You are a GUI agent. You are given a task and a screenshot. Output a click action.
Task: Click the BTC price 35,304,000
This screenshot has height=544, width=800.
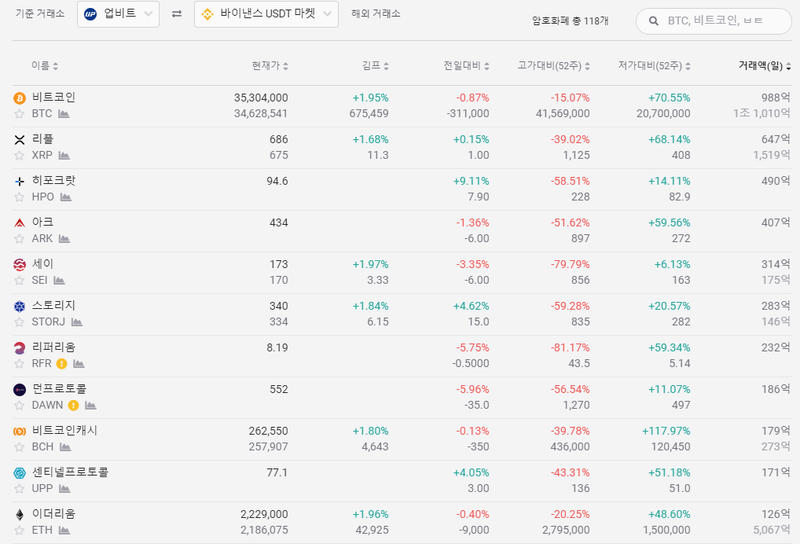261,98
